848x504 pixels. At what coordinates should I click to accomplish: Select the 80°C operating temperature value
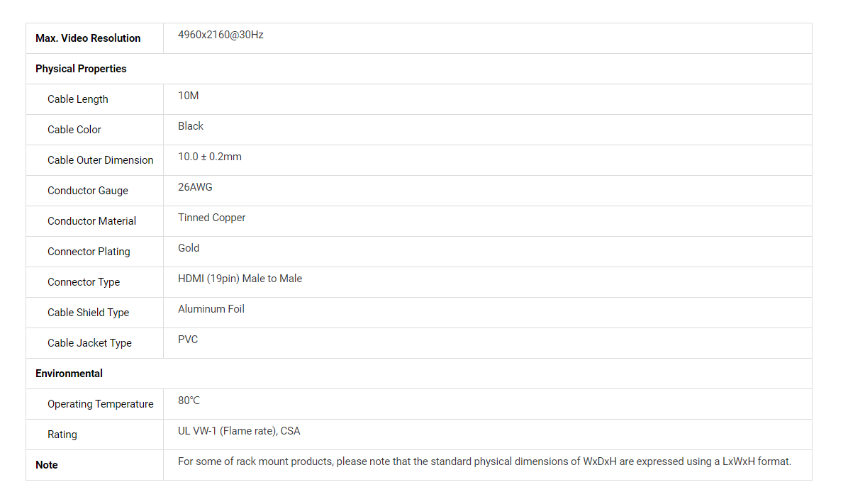coord(189,401)
